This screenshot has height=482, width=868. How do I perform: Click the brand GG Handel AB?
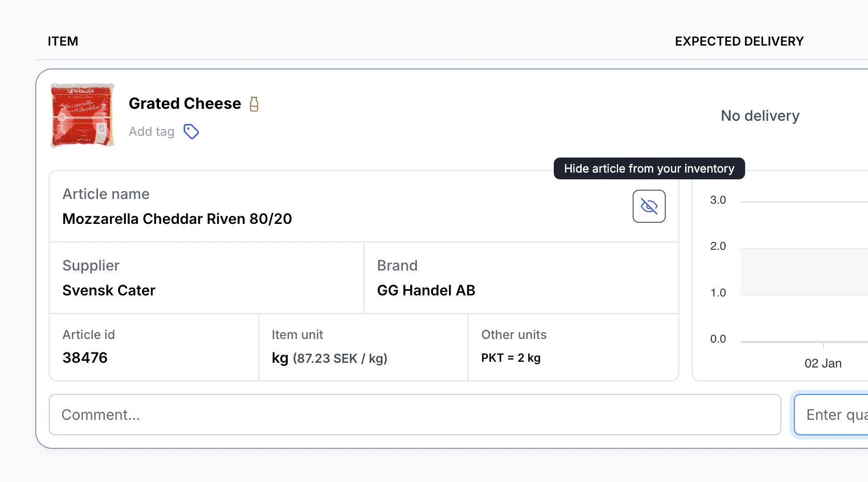click(x=426, y=290)
